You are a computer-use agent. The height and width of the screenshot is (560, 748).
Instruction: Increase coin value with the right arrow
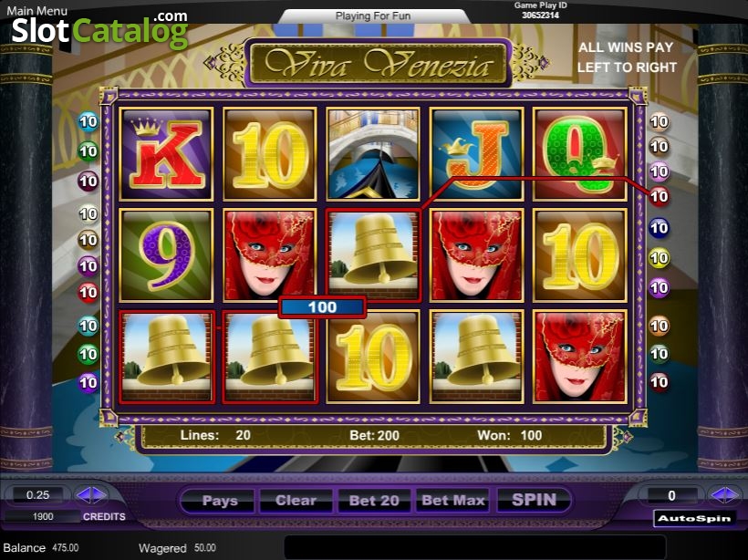(x=99, y=495)
